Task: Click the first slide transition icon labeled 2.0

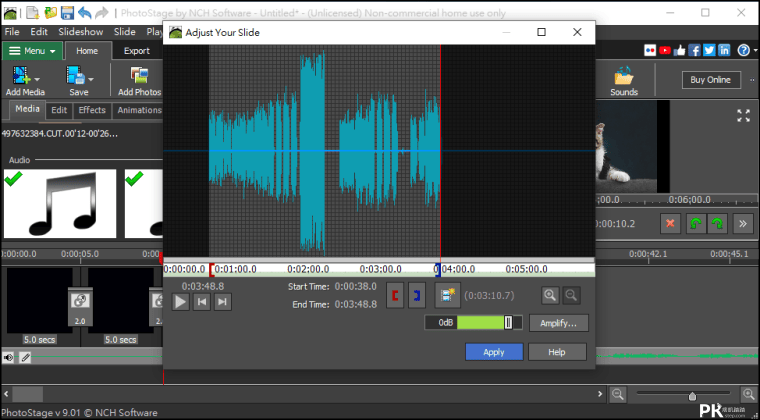Action: point(79,305)
